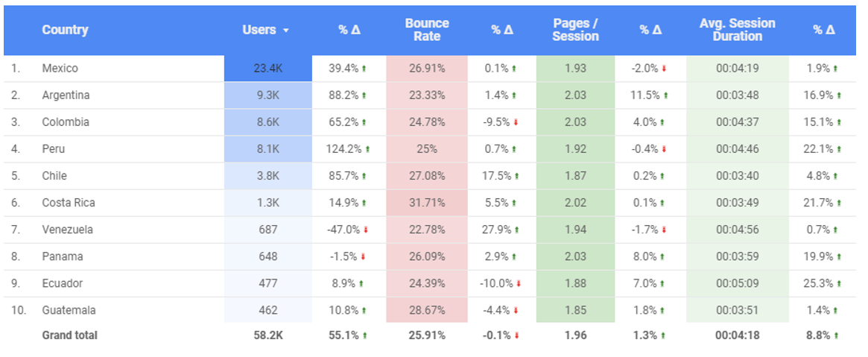Click Costa Rica's red 31.71% bounce rate cell
This screenshot has width=868, height=357.
tap(426, 203)
